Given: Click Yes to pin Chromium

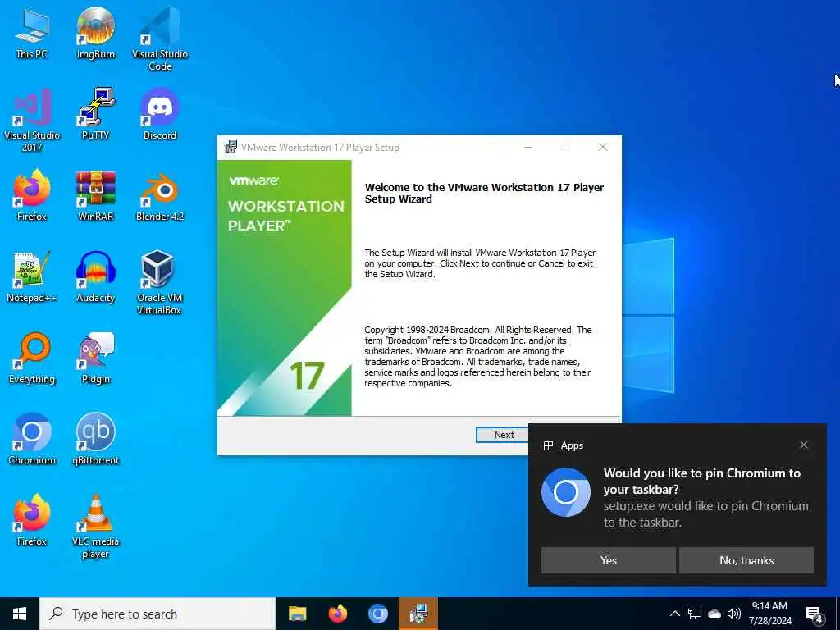Looking at the screenshot, I should coord(608,560).
